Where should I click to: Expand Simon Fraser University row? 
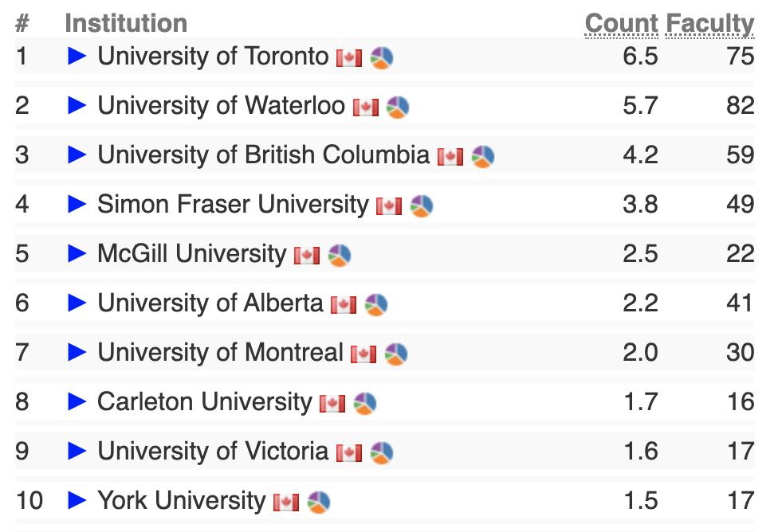77,204
